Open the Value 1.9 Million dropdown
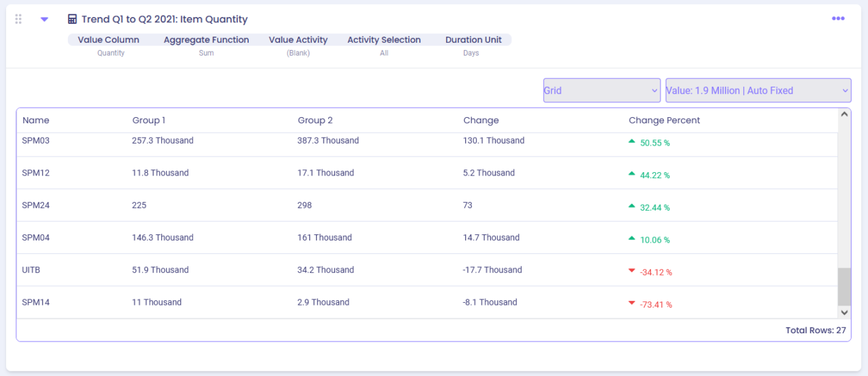 click(758, 90)
